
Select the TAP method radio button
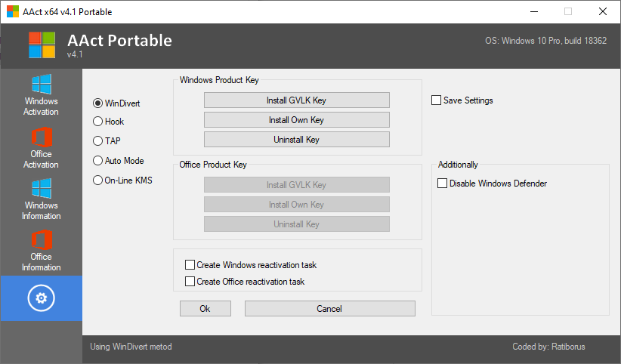coord(97,141)
